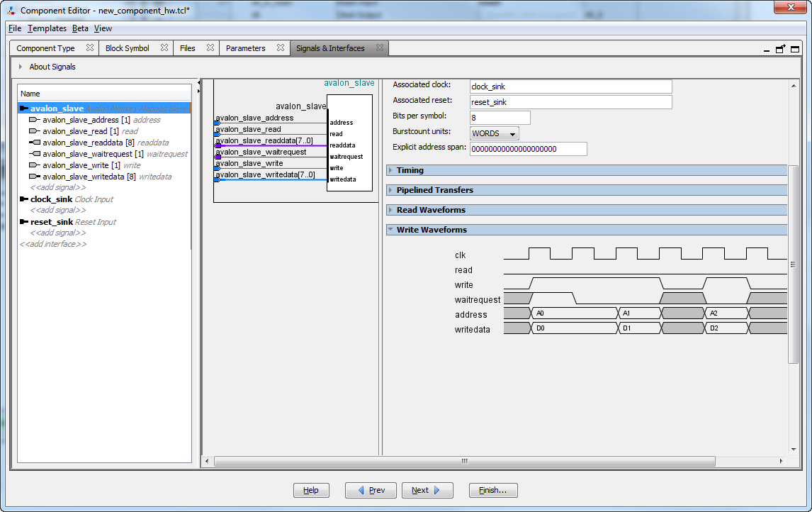Click the minimize panel icon at top right
The image size is (812, 512).
point(767,51)
